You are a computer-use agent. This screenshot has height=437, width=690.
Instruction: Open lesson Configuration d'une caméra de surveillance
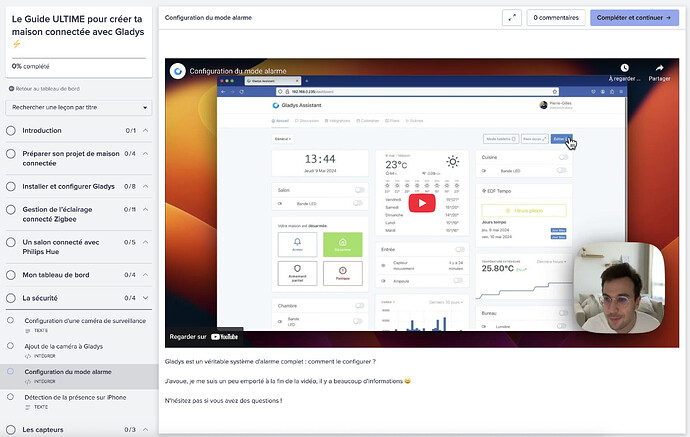85,321
